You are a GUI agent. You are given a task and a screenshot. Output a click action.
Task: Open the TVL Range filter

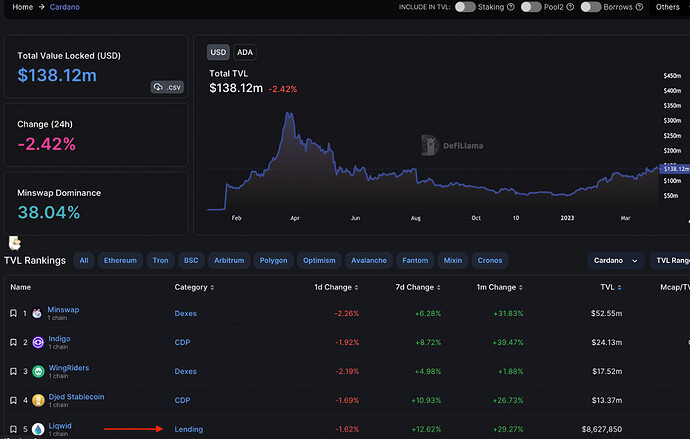click(671, 260)
